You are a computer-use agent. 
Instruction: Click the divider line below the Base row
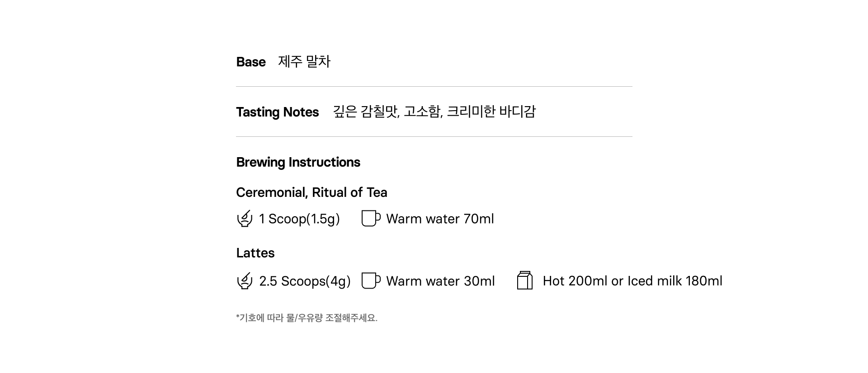(434, 86)
